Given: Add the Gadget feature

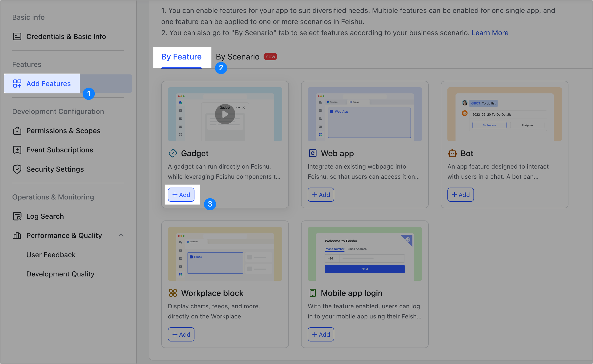Looking at the screenshot, I should click(x=181, y=195).
